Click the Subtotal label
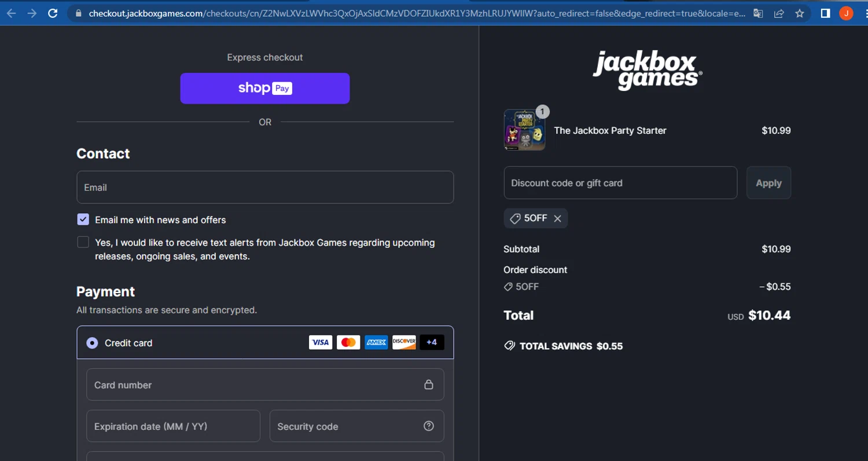 click(521, 249)
